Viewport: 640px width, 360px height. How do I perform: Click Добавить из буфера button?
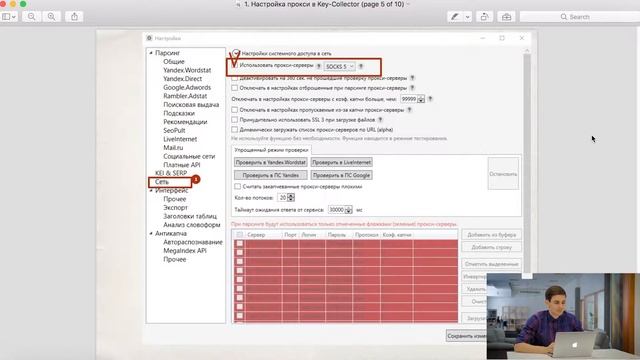click(x=491, y=235)
